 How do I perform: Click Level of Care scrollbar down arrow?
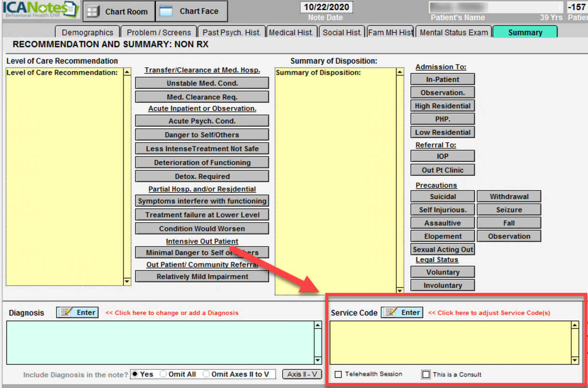[127, 281]
